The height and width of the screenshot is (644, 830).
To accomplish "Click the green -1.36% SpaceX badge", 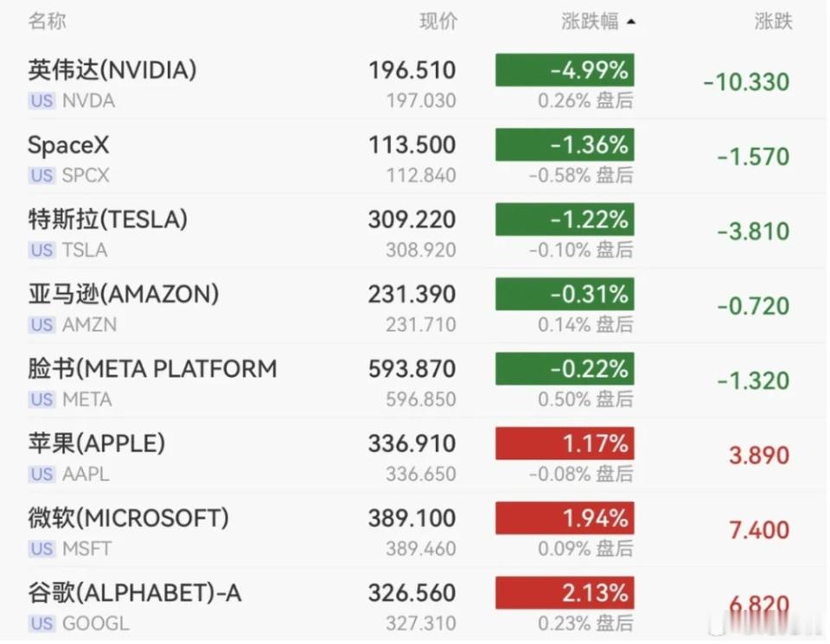I will (565, 144).
